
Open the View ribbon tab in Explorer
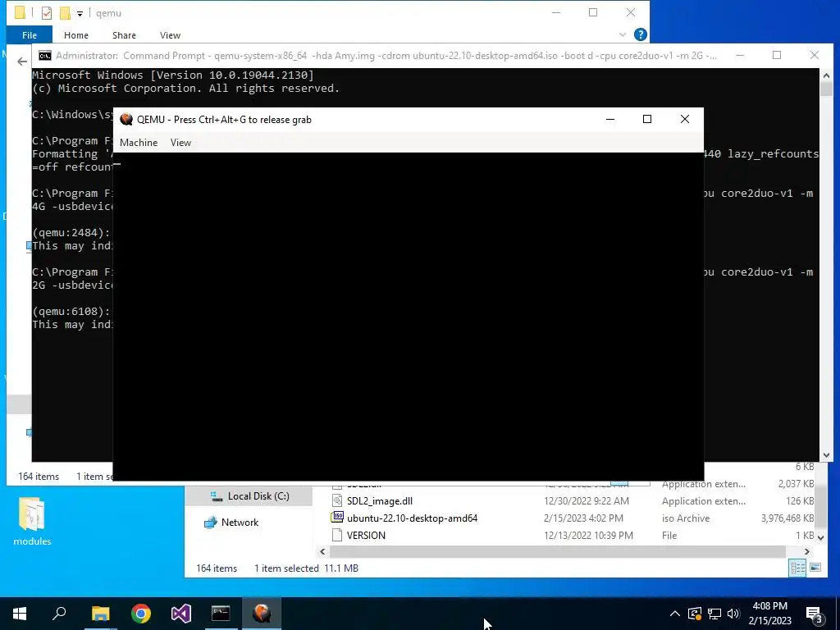click(x=170, y=34)
